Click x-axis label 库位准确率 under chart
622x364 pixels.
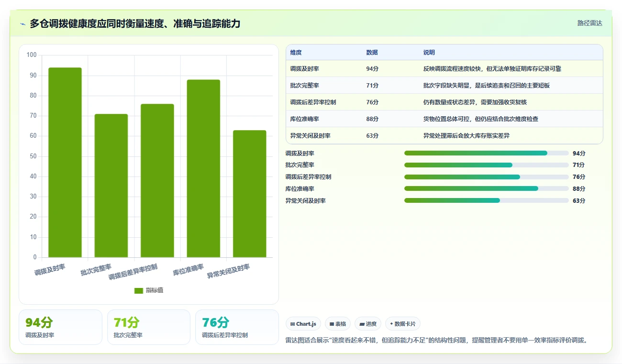point(189,270)
